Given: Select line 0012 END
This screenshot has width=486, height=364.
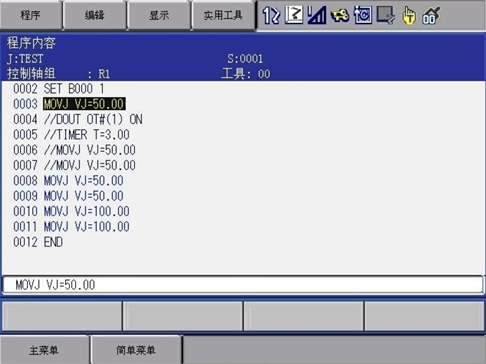Looking at the screenshot, I should tap(38, 242).
